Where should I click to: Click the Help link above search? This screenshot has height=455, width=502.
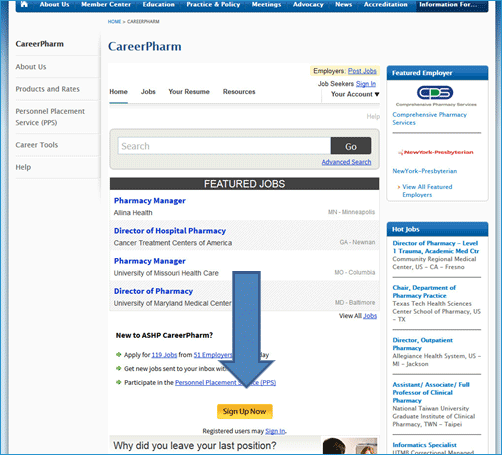click(373, 116)
